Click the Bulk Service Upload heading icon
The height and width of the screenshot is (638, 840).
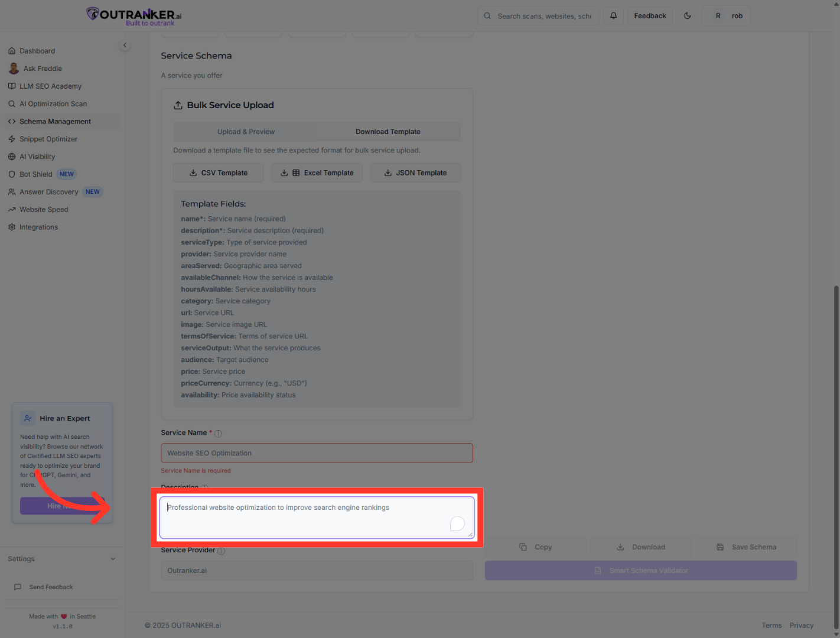[x=178, y=105]
